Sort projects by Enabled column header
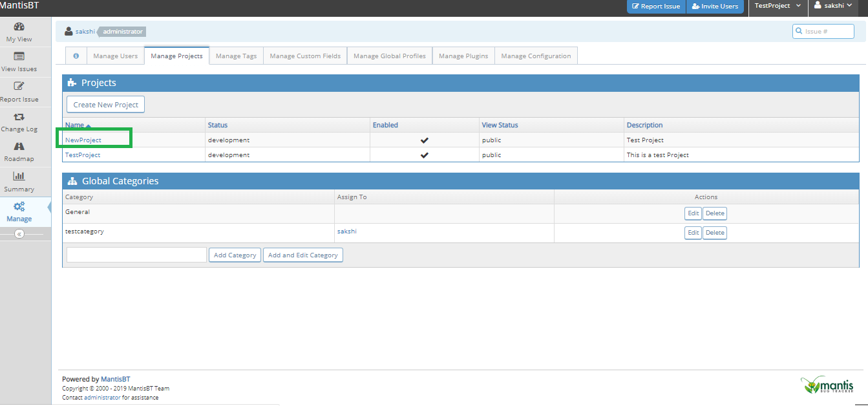The width and height of the screenshot is (868, 408). pyautogui.click(x=385, y=125)
